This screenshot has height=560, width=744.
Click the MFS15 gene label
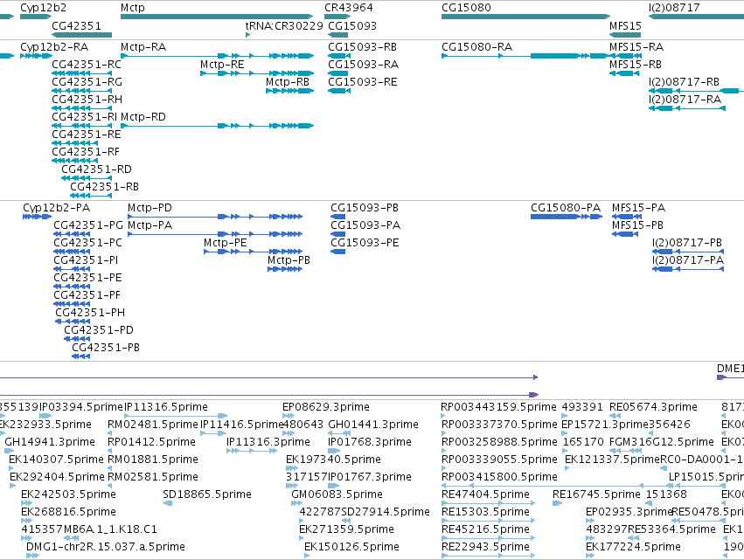(x=625, y=25)
